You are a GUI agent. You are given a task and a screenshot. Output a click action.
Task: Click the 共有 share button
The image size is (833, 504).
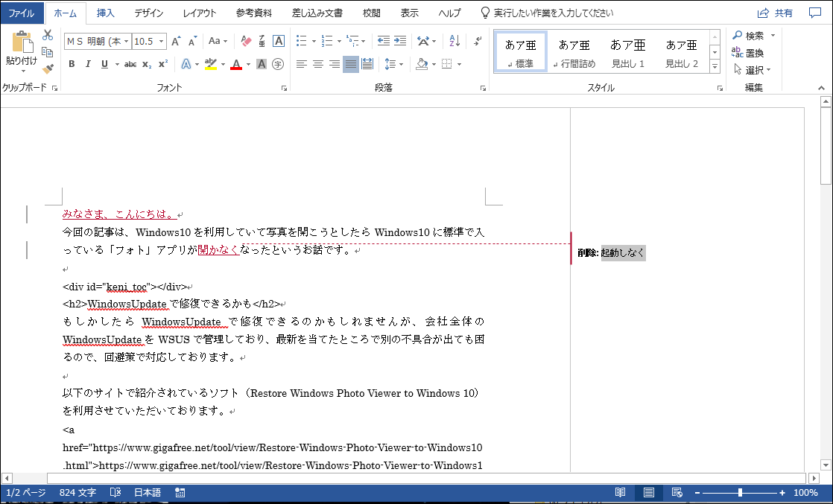775,13
